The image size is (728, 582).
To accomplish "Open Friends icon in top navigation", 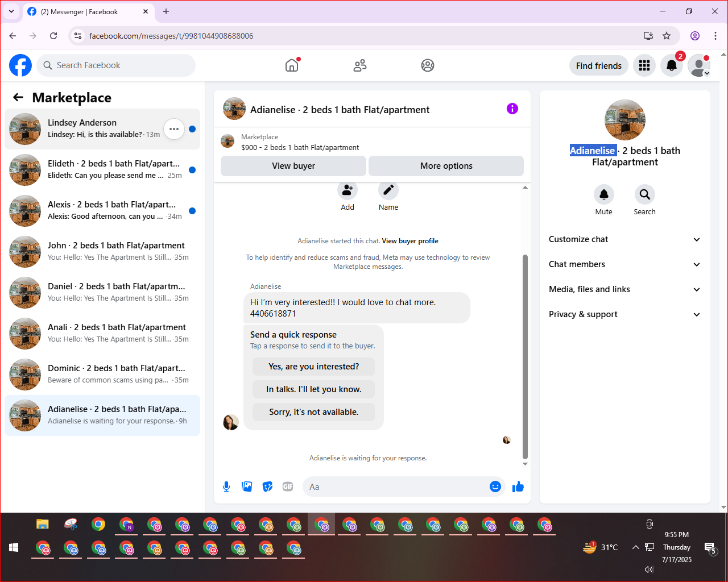I will 360,65.
